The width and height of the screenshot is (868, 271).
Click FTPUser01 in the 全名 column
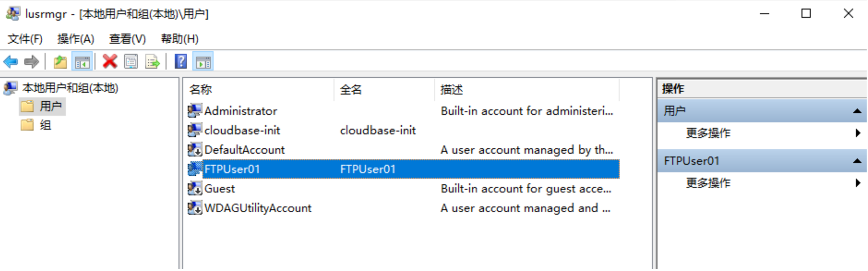(x=368, y=169)
